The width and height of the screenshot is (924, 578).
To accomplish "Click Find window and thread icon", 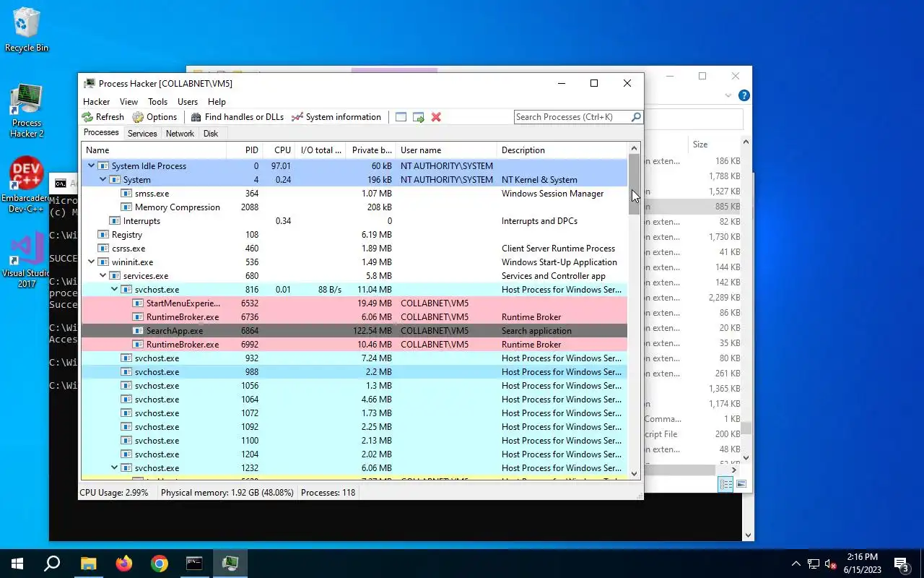I will tap(418, 117).
